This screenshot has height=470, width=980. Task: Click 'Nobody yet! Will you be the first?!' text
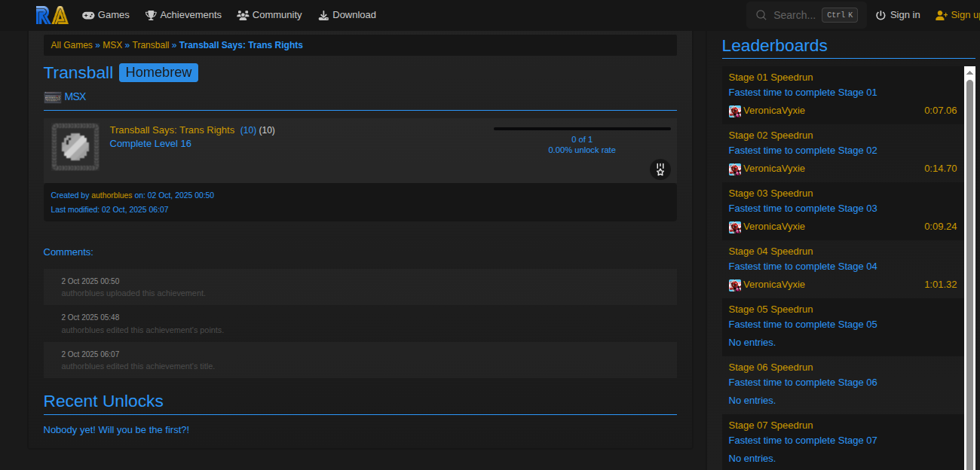[116, 430]
